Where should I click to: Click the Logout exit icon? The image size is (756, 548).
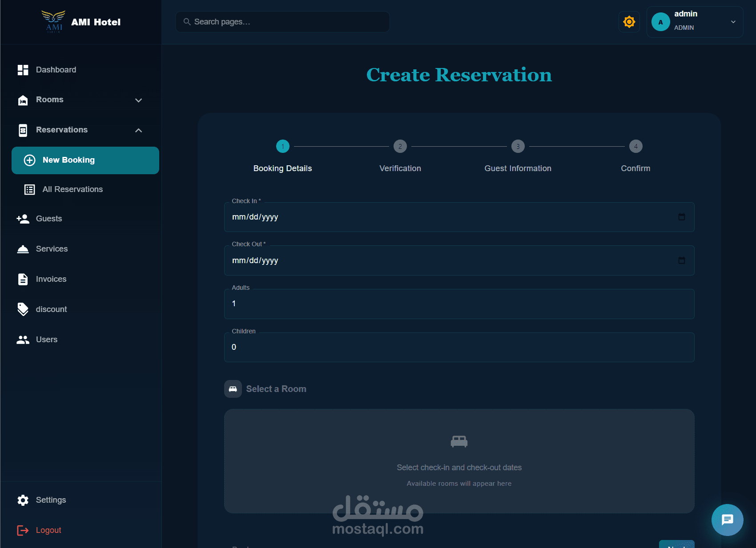[x=23, y=530]
